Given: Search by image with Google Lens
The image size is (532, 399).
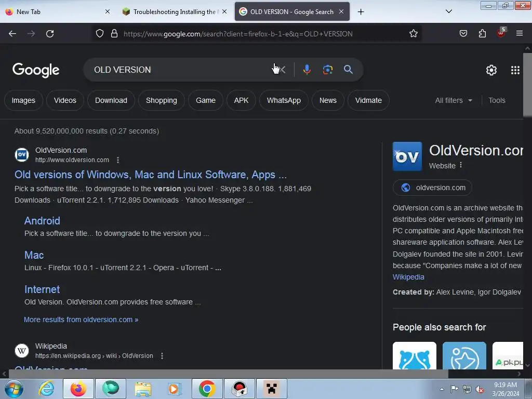Looking at the screenshot, I should pos(327,70).
